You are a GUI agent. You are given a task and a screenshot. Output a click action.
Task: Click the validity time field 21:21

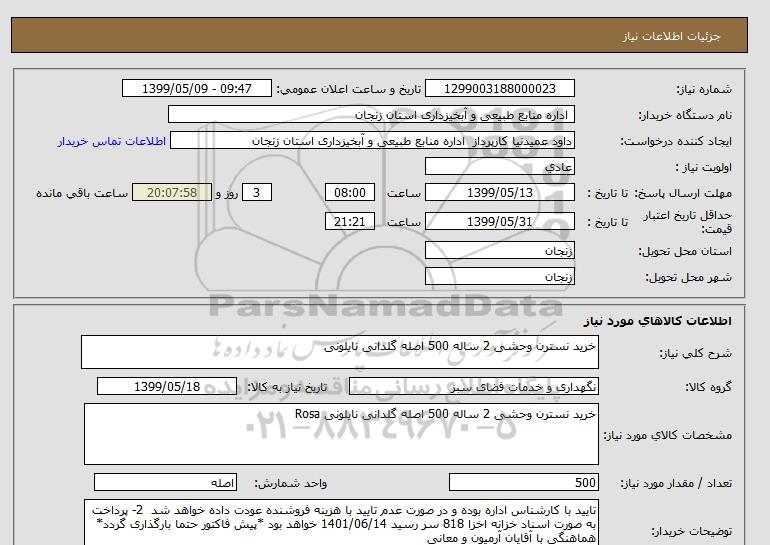pyautogui.click(x=350, y=221)
